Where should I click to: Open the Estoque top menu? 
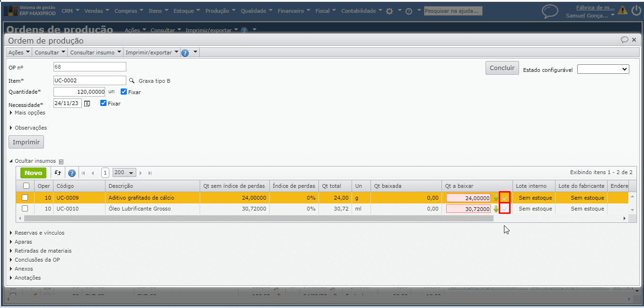tap(187, 11)
